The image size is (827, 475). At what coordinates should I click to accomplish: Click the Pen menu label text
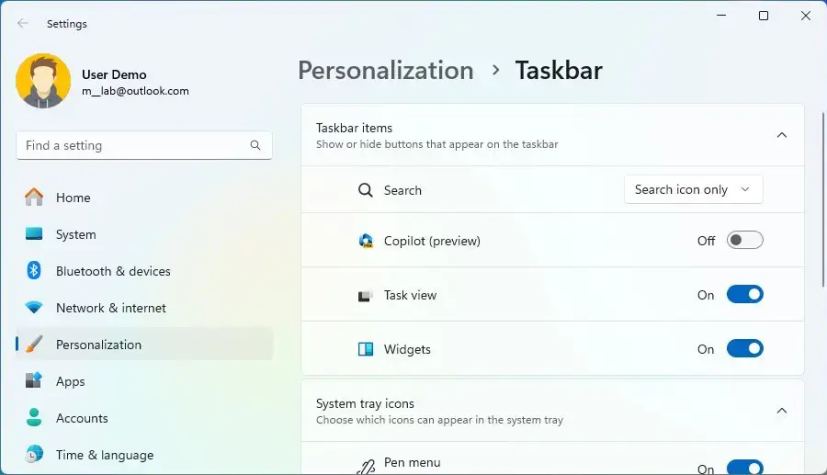[412, 462]
